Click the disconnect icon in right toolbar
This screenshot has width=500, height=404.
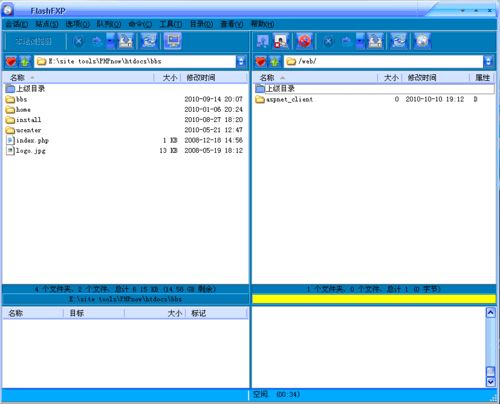coord(305,41)
